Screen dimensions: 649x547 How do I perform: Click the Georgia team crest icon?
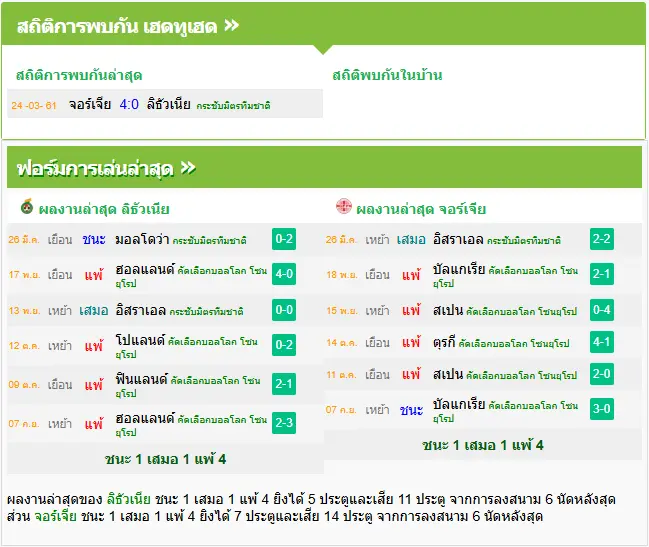(344, 206)
